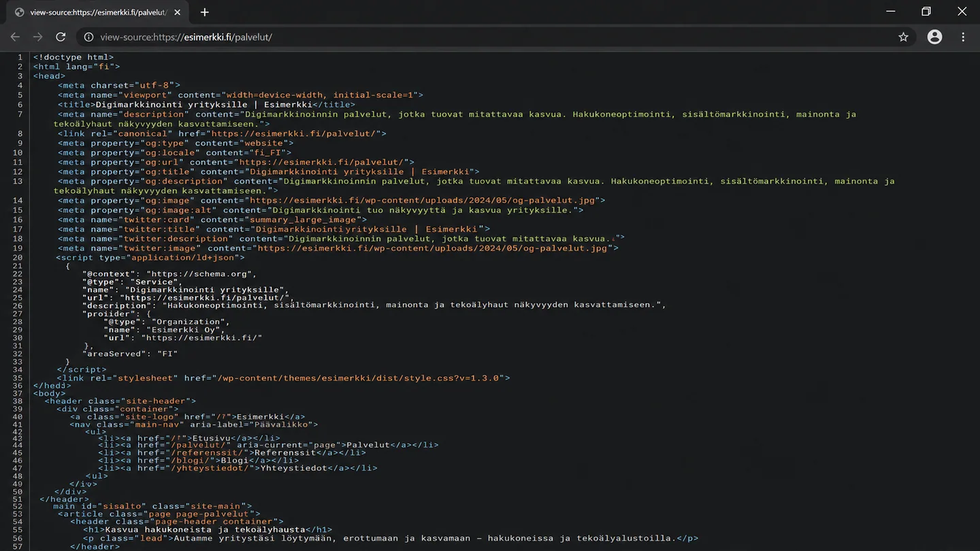The width and height of the screenshot is (980, 551).
Task: Open the og:image og-palvelut.jpg link
Action: tap(422, 200)
